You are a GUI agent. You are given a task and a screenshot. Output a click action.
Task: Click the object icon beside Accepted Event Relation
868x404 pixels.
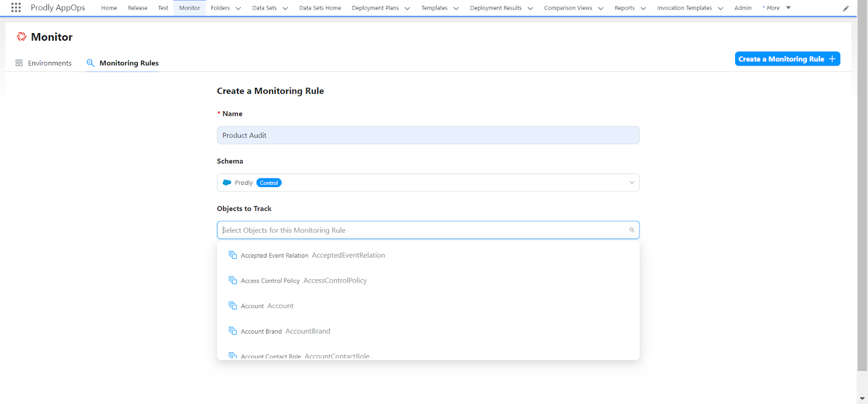[233, 255]
